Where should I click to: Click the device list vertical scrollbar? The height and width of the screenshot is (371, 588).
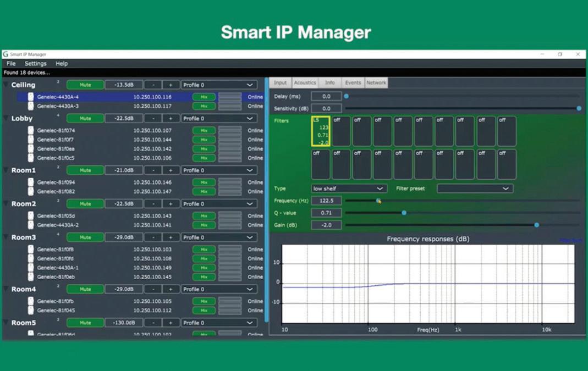267,200
